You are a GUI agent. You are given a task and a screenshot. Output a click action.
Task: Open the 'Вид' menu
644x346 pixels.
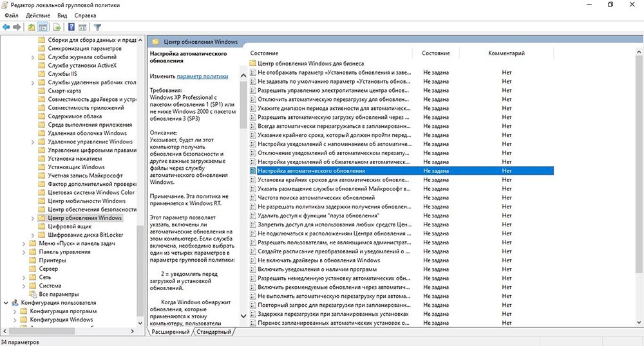[x=62, y=14]
